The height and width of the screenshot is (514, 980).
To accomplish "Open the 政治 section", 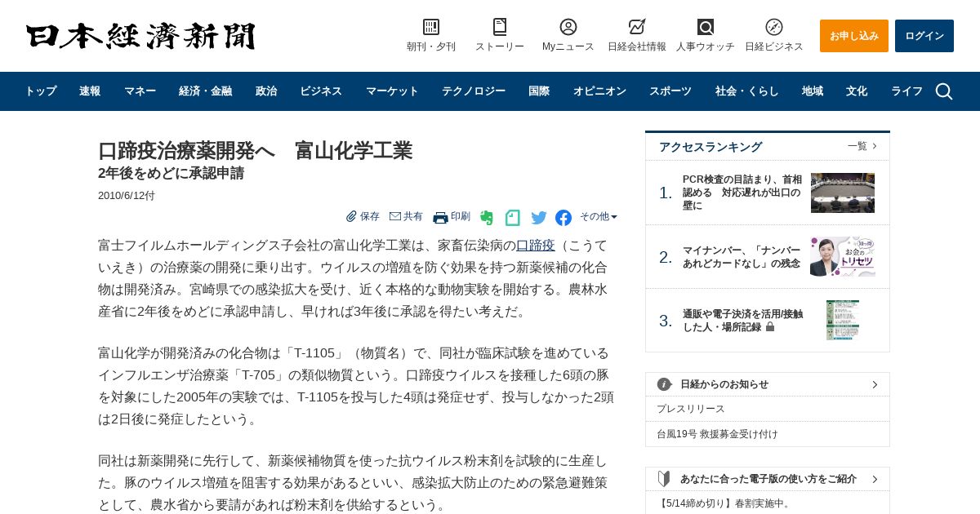I will point(266,91).
